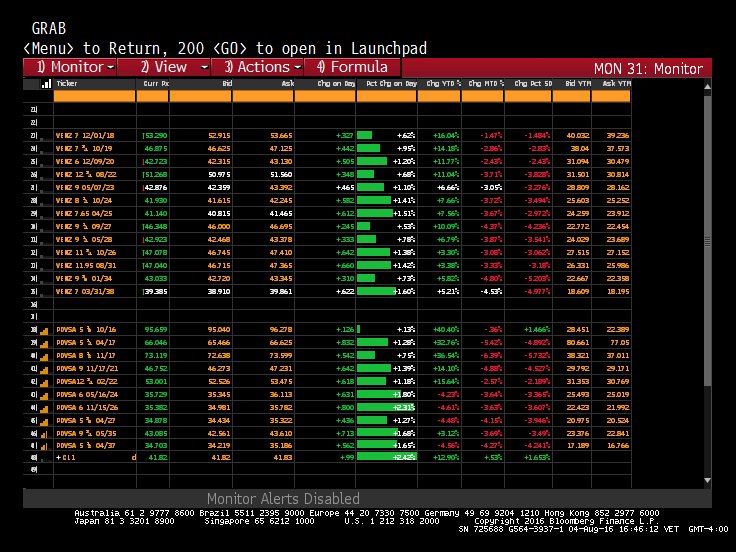Click chart icon beside PDVSA 6 11/15/26
Screen dimensions: 736x552
[44, 408]
